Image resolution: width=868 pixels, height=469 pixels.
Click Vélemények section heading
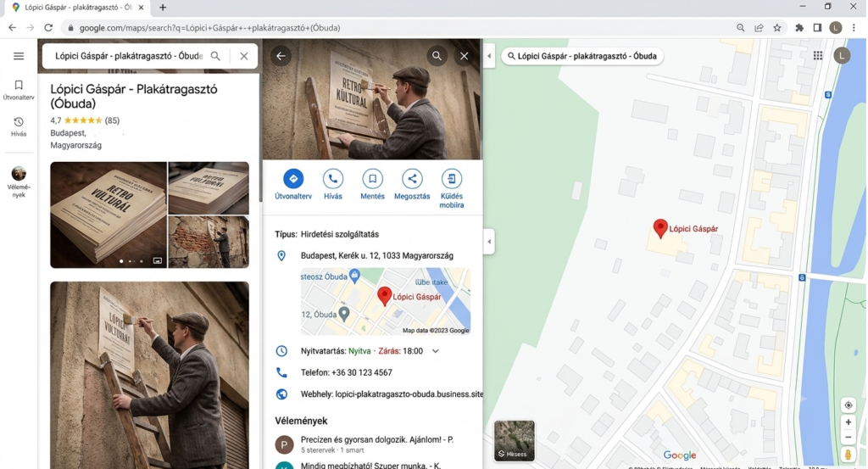(301, 421)
